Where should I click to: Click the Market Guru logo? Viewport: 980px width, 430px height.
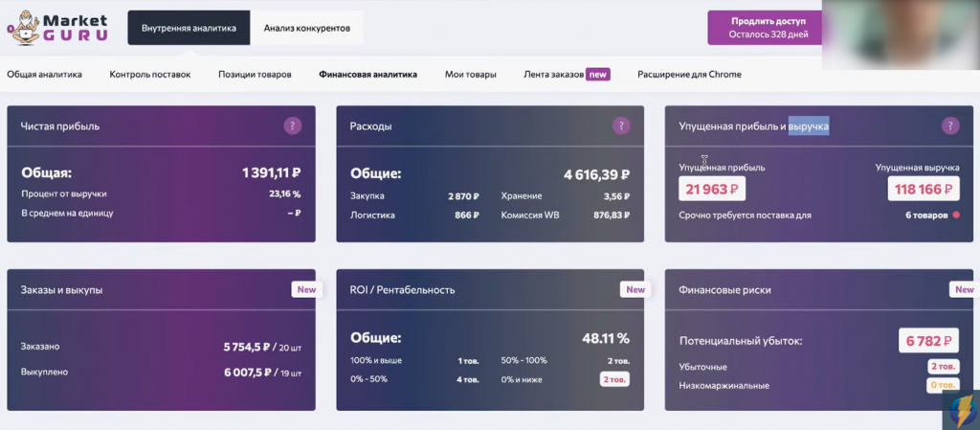57,27
